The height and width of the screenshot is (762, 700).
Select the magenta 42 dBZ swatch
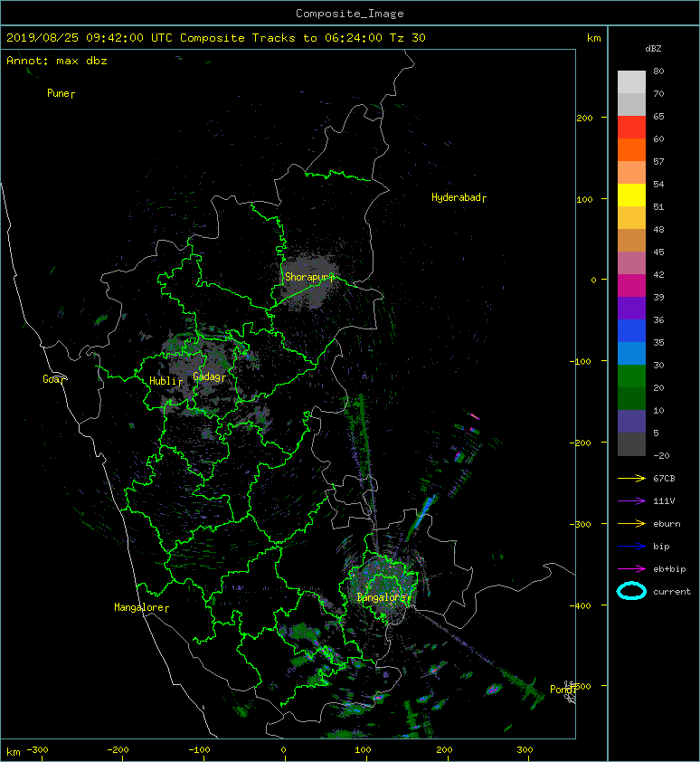(631, 286)
